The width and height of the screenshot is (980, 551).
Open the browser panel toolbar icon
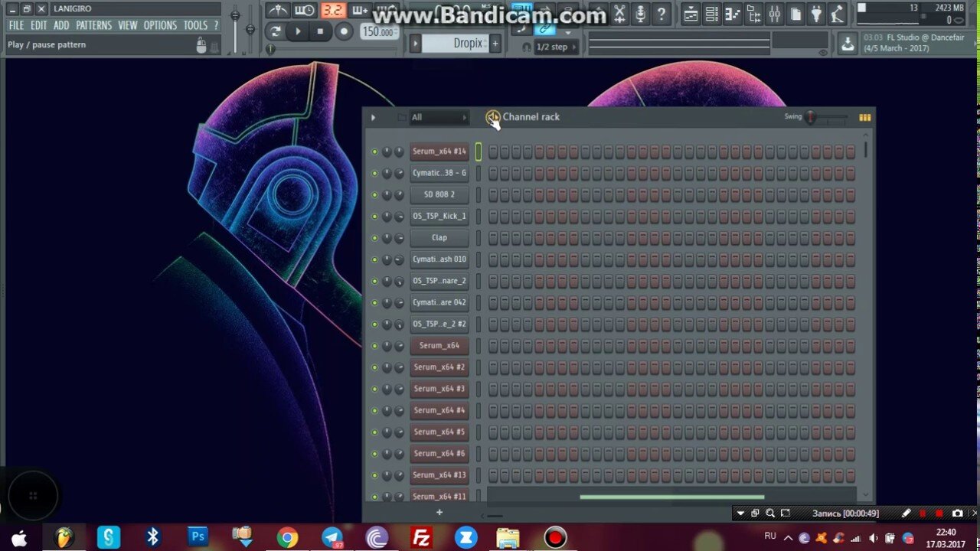coord(754,14)
